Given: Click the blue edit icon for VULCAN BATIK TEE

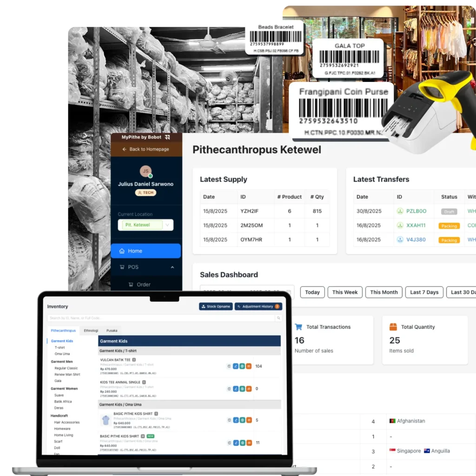Looking at the screenshot, I should coord(236,366).
